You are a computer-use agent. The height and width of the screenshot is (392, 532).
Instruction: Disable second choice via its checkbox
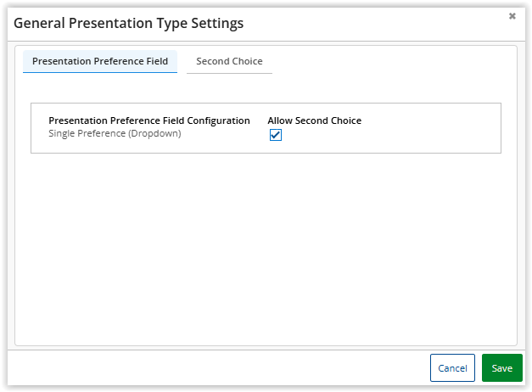[x=275, y=135]
